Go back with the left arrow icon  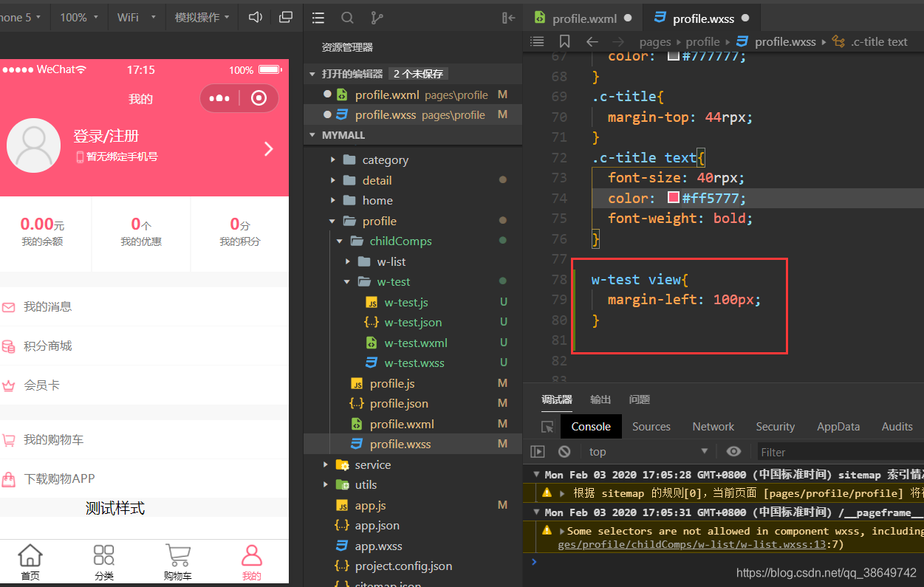592,41
